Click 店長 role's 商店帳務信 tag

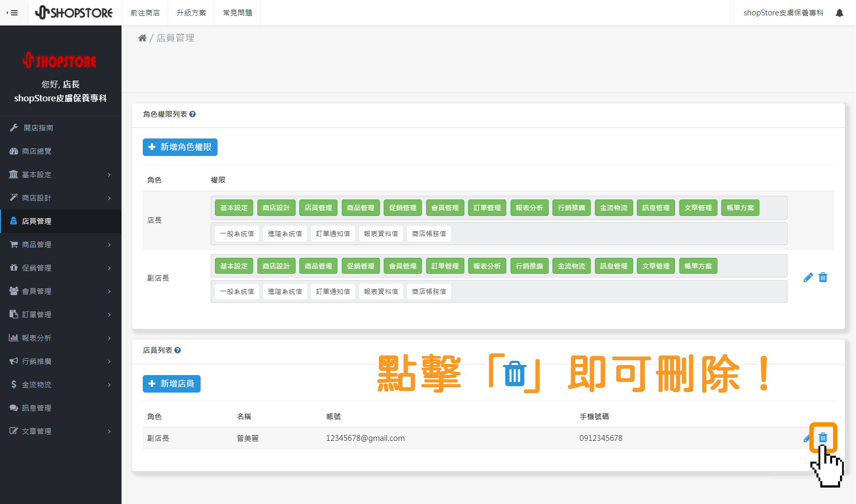(429, 233)
